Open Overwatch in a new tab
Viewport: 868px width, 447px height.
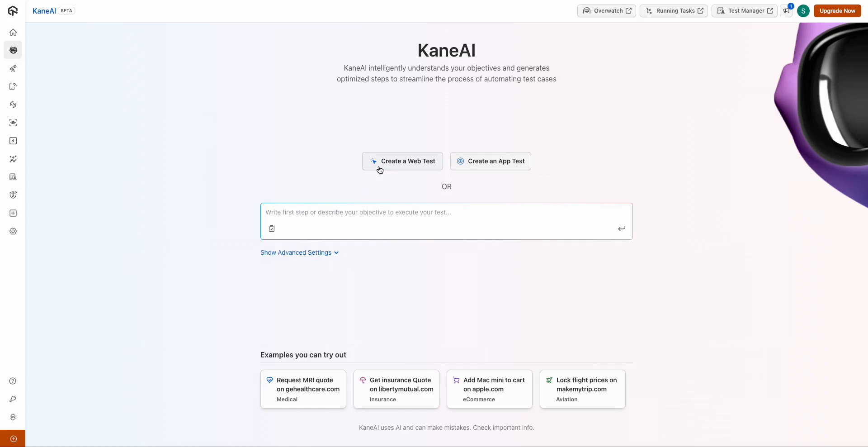[x=607, y=11]
